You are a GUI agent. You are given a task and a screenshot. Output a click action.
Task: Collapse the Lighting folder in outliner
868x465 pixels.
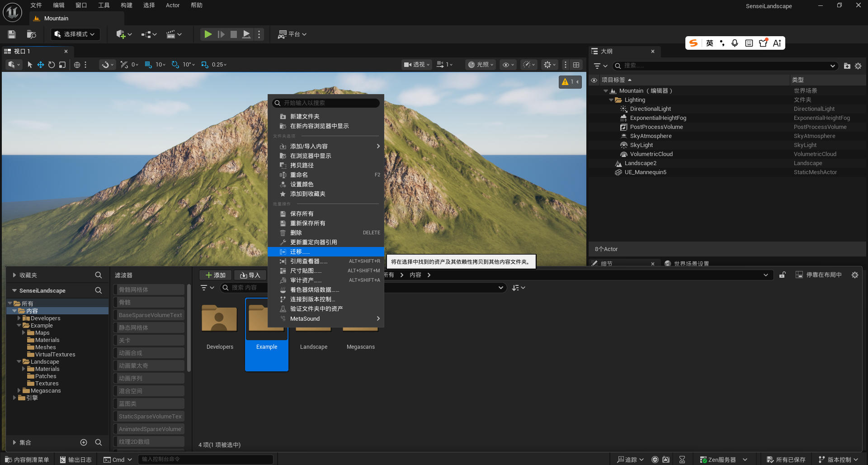[x=611, y=100]
